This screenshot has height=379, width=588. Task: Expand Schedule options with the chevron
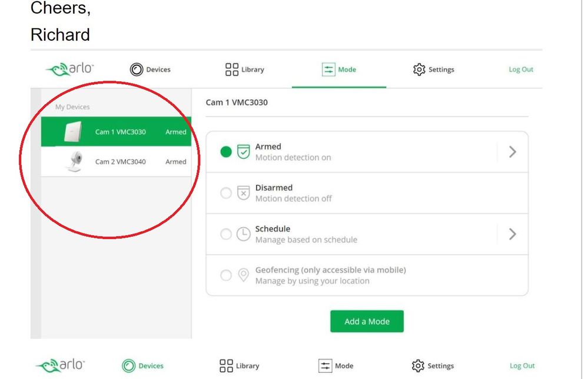(513, 234)
